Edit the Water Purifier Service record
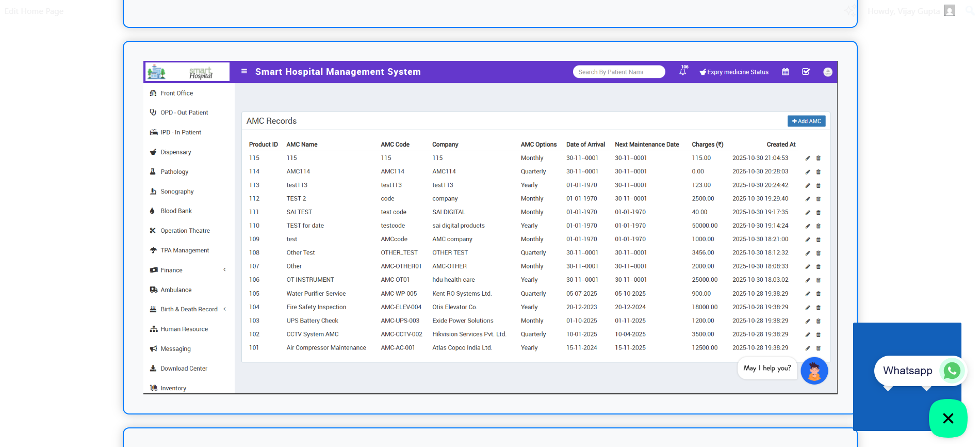The height and width of the screenshot is (447, 980). (808, 294)
